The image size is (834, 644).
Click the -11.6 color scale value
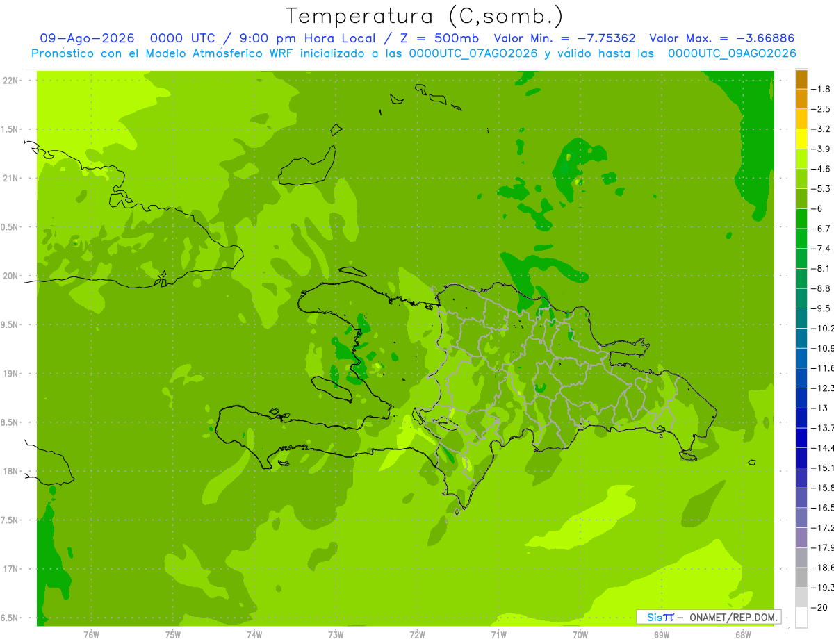[824, 368]
